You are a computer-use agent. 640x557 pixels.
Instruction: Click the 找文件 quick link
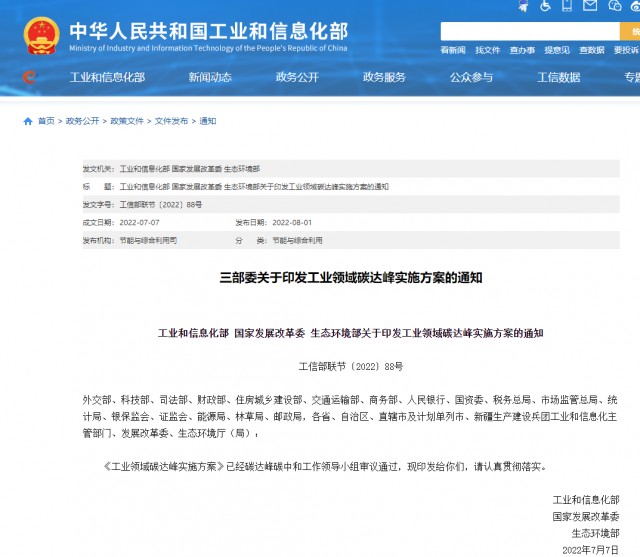(487, 50)
